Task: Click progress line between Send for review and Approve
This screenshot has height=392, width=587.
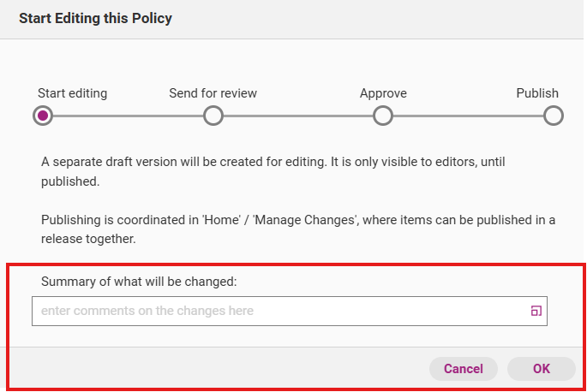Action: point(298,116)
